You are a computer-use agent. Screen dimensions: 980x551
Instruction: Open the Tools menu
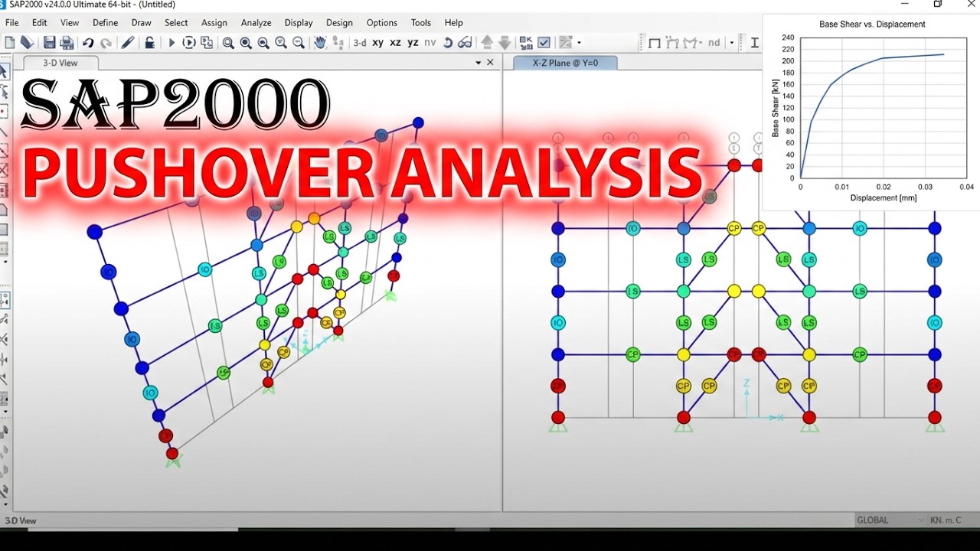pyautogui.click(x=421, y=23)
